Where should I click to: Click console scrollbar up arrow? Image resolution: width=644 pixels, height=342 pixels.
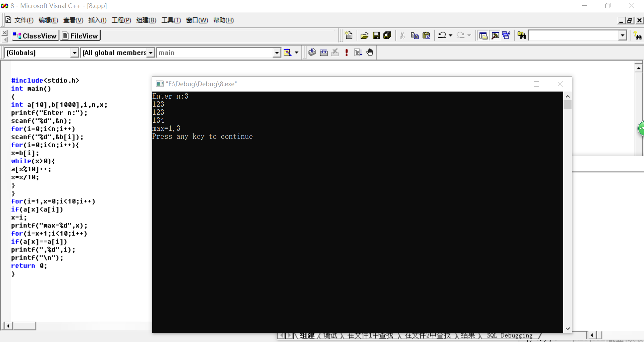(568, 97)
